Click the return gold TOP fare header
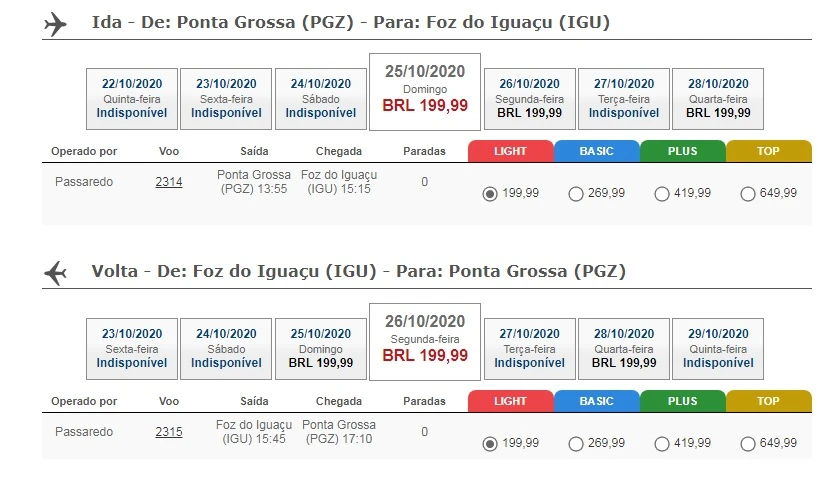818x480 pixels. click(x=768, y=401)
